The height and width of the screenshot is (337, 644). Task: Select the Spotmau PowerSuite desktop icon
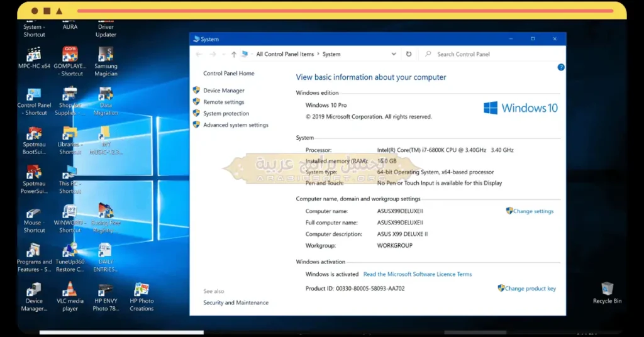coord(34,179)
